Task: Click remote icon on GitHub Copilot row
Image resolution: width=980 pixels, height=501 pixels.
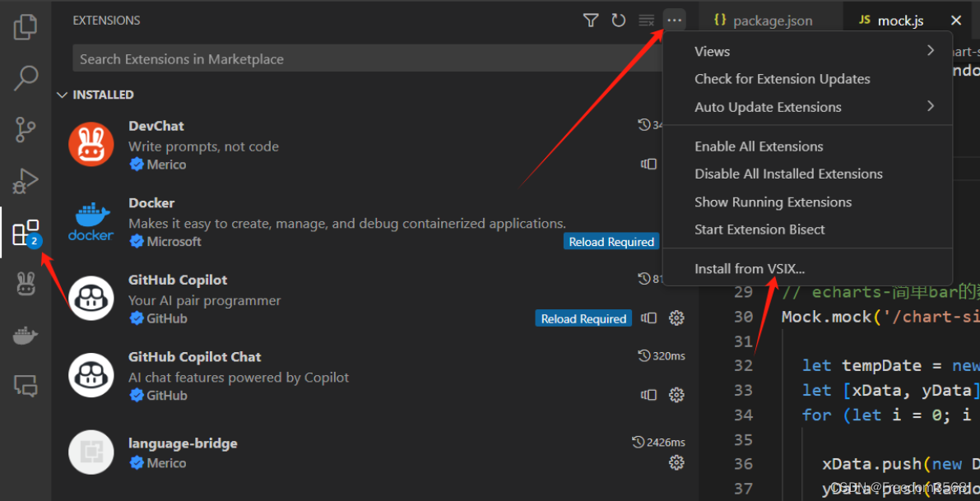Action: (648, 318)
